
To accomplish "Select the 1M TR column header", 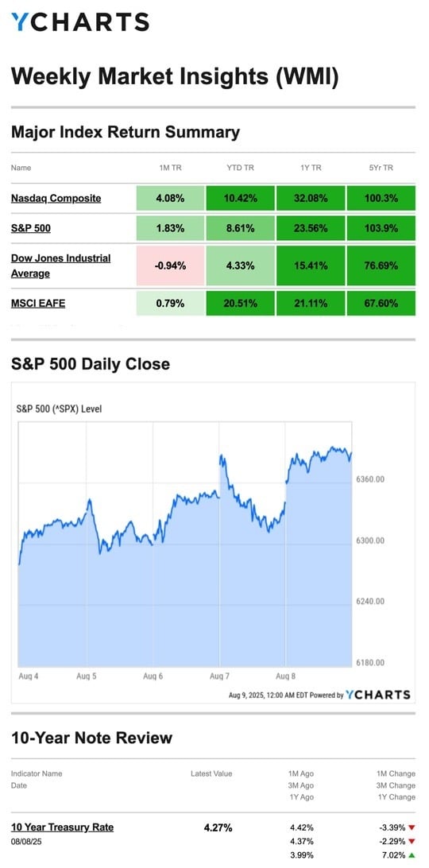I will [171, 168].
